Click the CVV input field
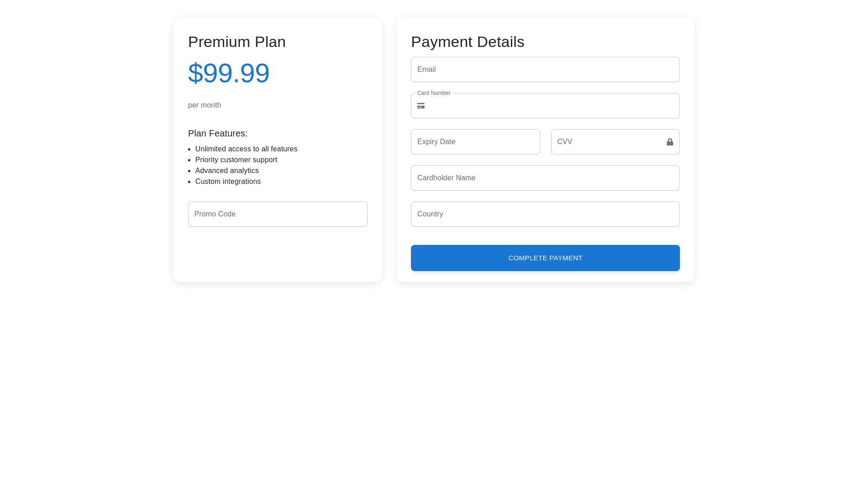This screenshot has height=488, width=868. (x=608, y=142)
